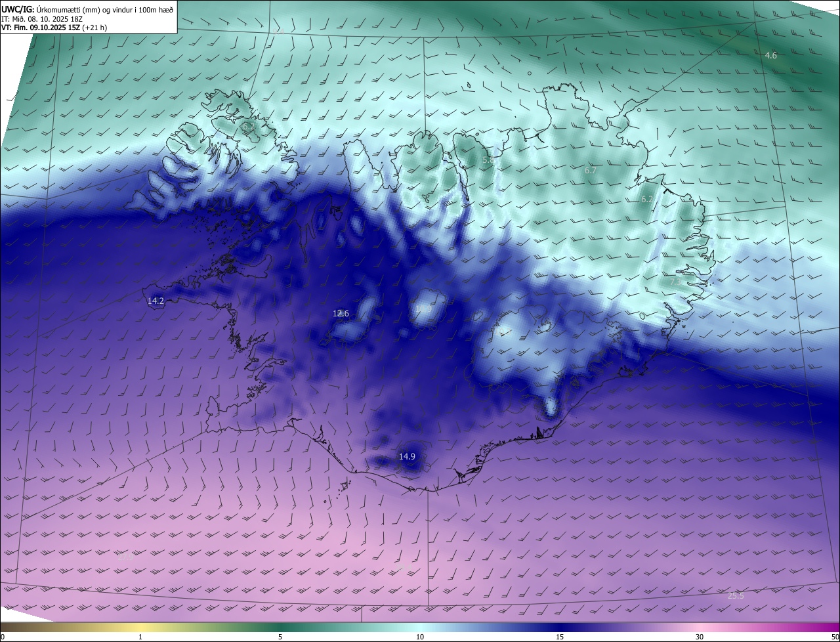Click the faint 10.9 value on the central glacier
Screen dimensions: 840x642
coord(424,307)
